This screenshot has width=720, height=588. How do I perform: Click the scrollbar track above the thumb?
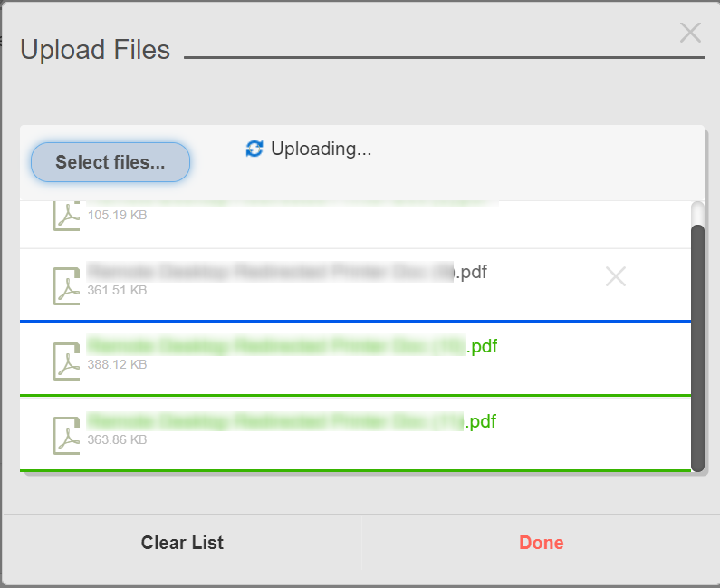pyautogui.click(x=697, y=213)
